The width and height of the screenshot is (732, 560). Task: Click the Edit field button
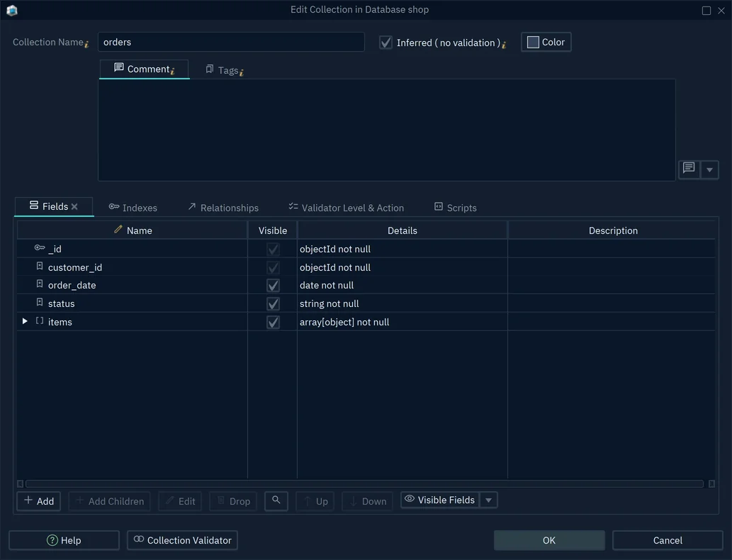tap(180, 501)
